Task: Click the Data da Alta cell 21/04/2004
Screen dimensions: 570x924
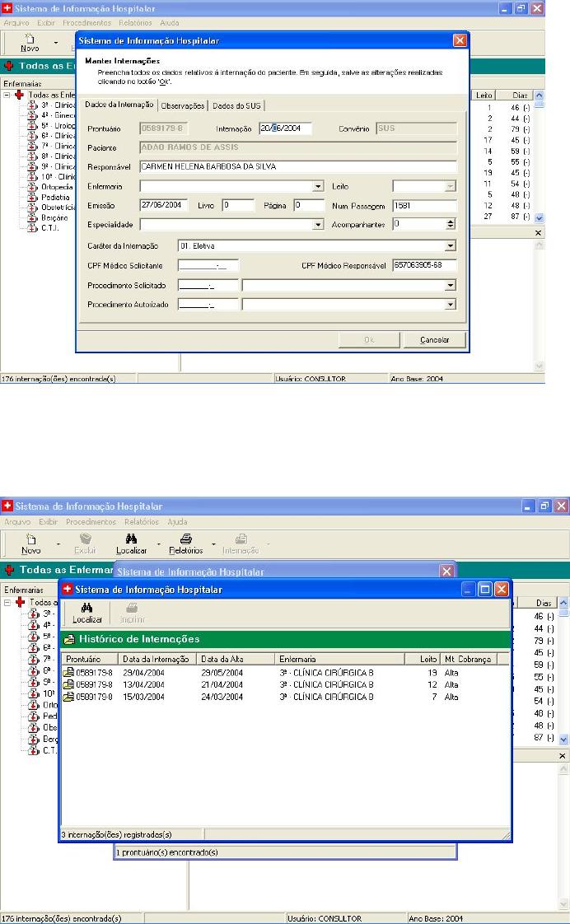Action: pos(222,684)
